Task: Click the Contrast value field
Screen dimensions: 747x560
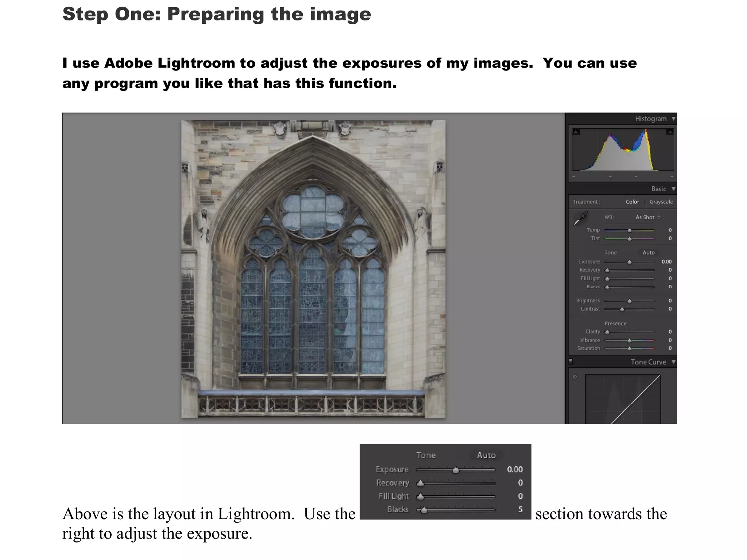Action: tap(670, 309)
